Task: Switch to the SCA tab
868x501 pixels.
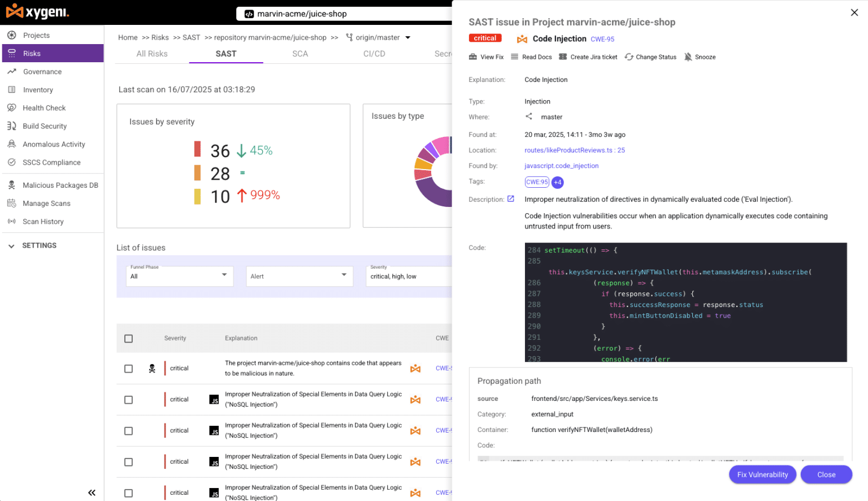Action: point(300,54)
